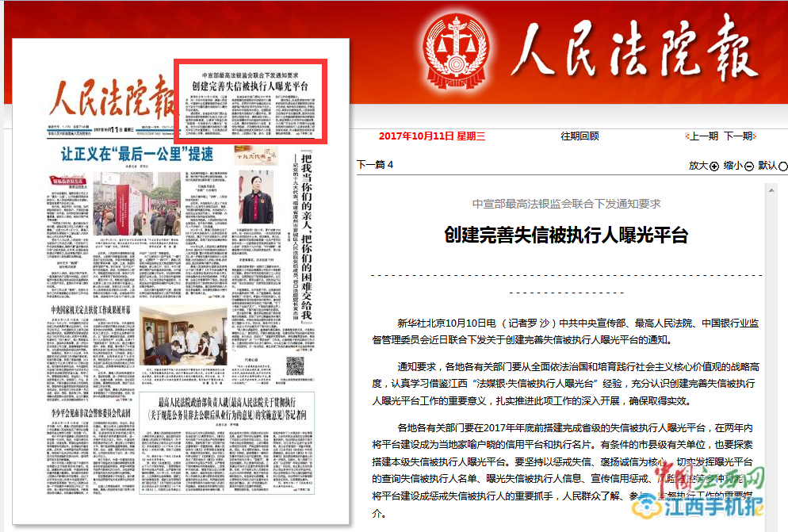The height and width of the screenshot is (532, 788).
Task: Click the bold article title 创建完善失信被执行人曝光平台
Action: click(x=566, y=235)
